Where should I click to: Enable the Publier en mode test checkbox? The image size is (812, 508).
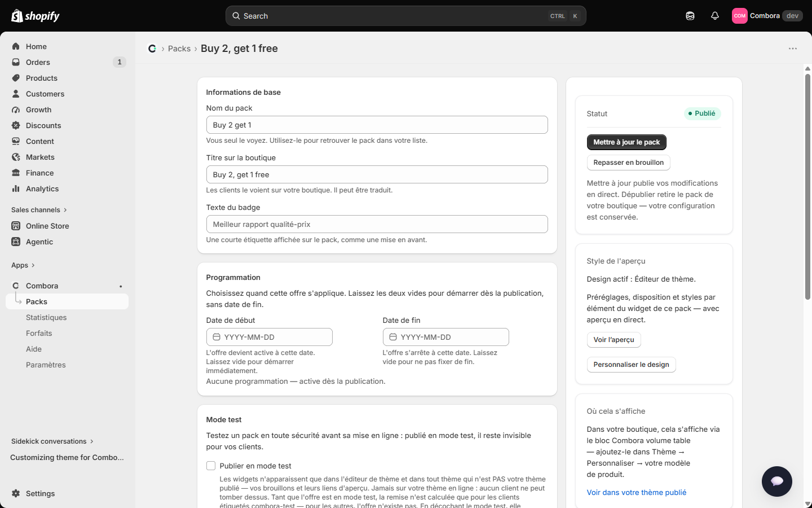211,466
